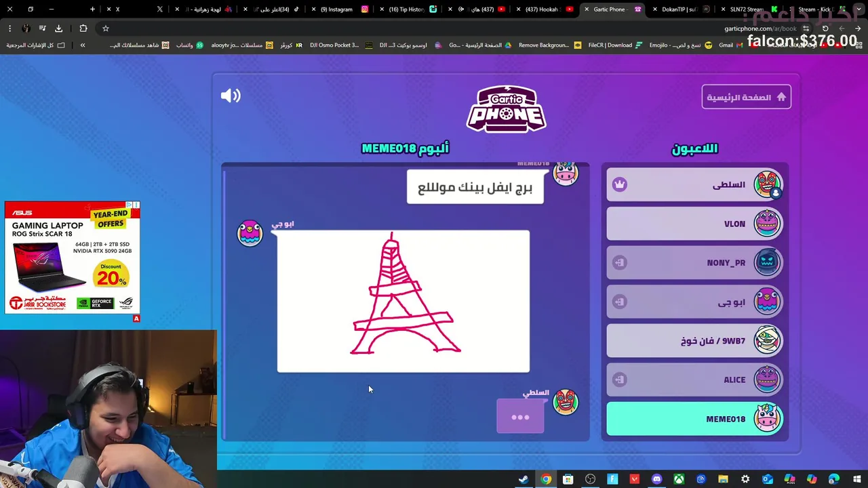This screenshot has height=488, width=868.
Task: Open browser downloads icon
Action: 58,28
